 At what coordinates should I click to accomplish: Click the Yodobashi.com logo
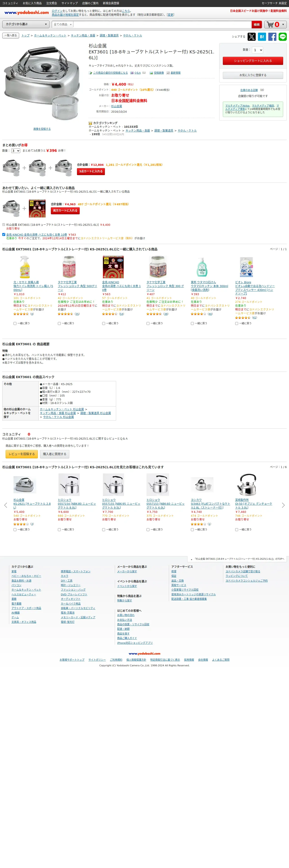(x=27, y=12)
